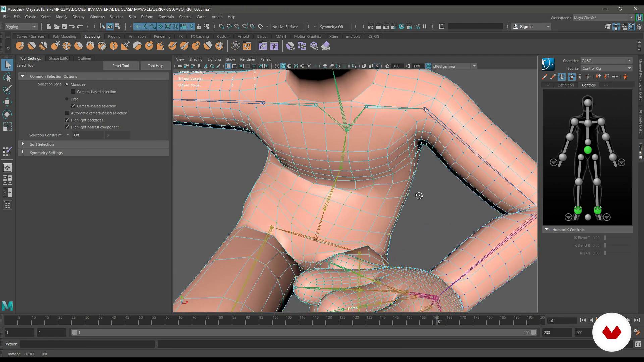
Task: Activate the Scale tool in toolbox
Action: pos(7,127)
